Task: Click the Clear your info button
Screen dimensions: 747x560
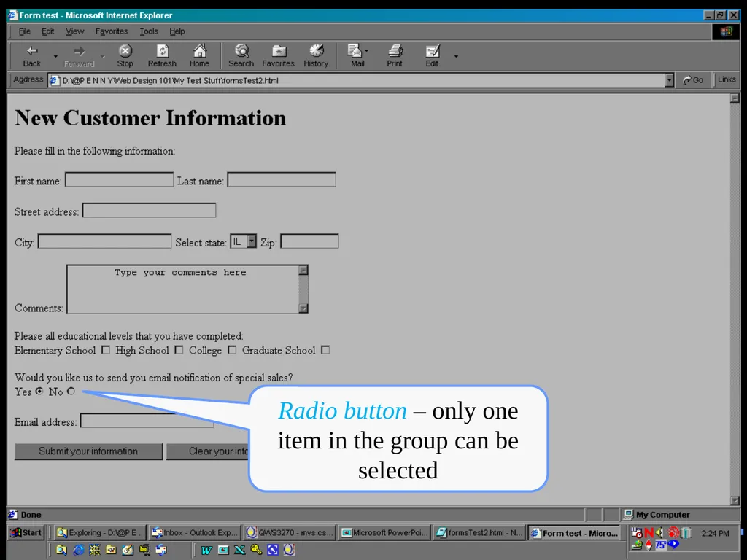Action: click(208, 451)
